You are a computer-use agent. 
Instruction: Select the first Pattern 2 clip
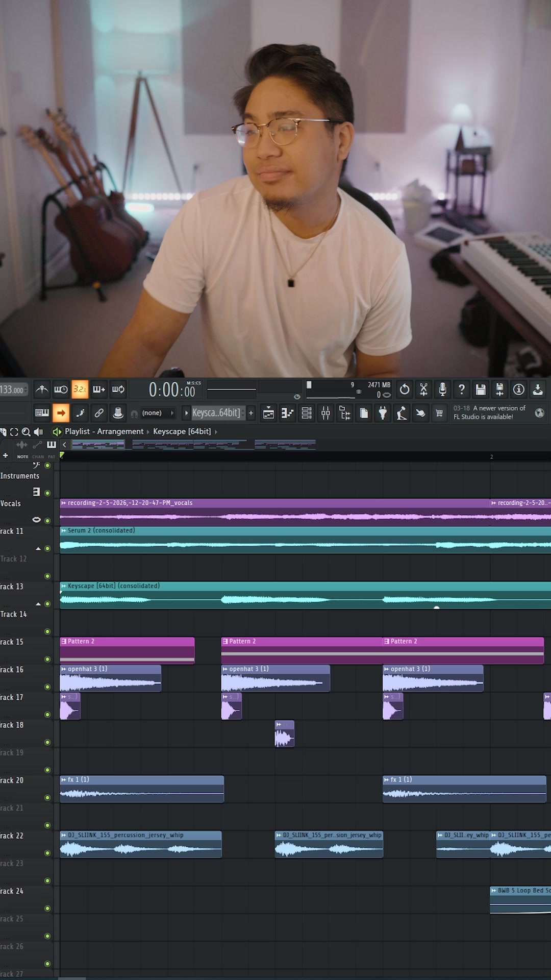coord(127,650)
